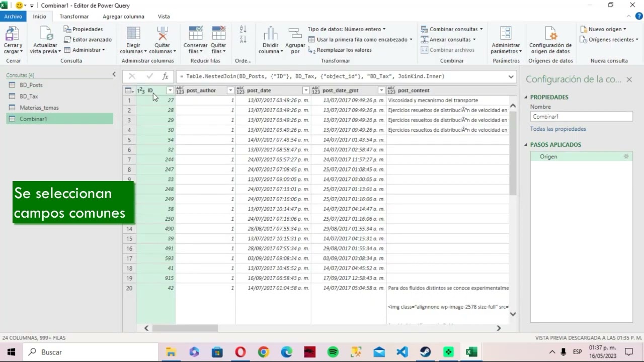Collapse the PASOS APLICADOS section

[526, 145]
